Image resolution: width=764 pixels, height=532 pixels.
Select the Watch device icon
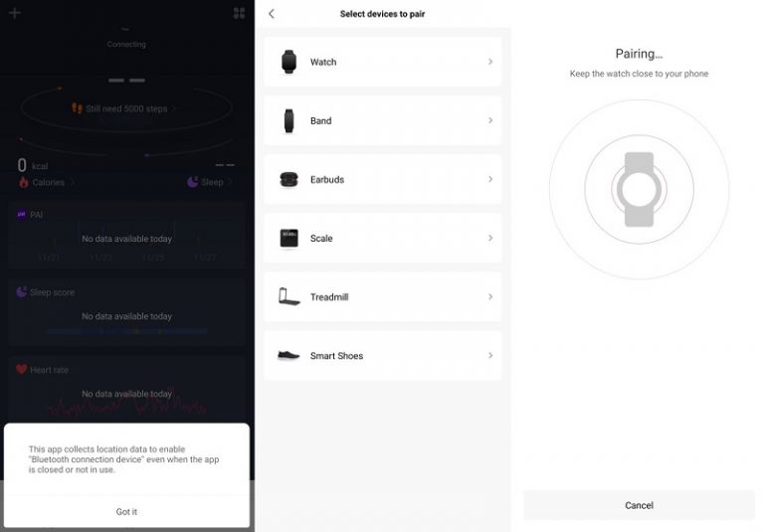(x=288, y=62)
